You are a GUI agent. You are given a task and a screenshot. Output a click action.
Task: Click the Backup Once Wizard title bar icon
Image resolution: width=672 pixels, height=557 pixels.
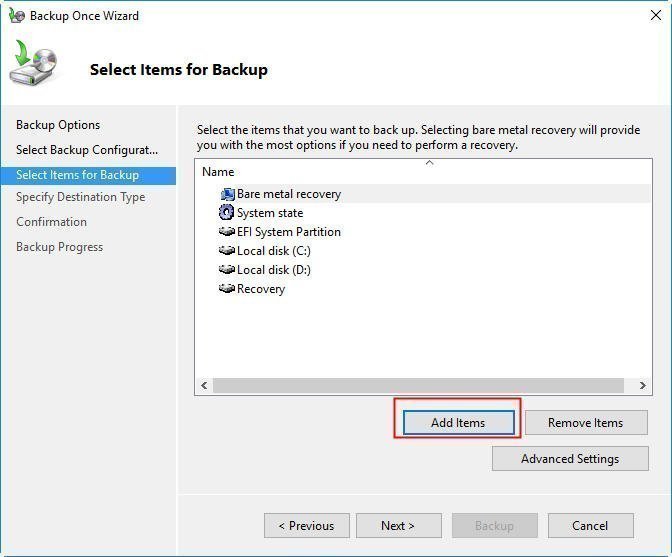(16, 16)
